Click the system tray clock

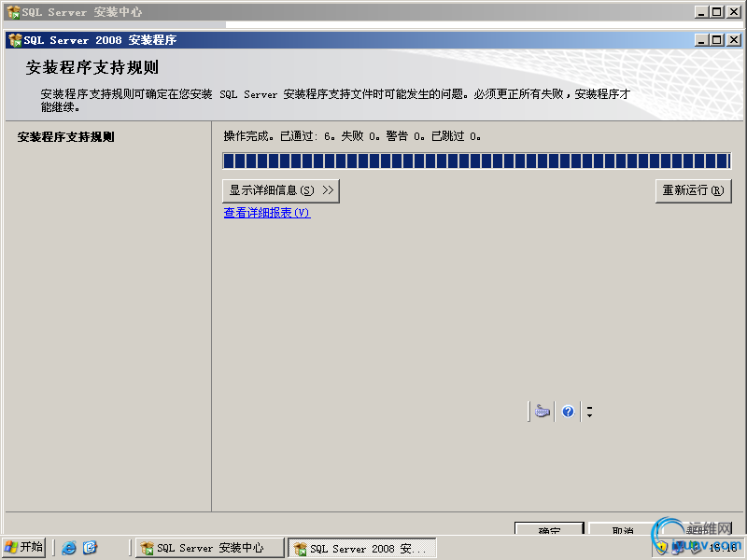[723, 548]
